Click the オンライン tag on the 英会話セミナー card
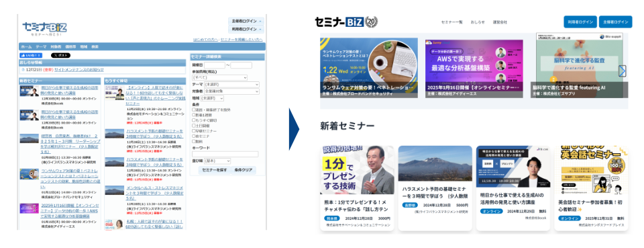Viewport: 644px width, 248px height. (569, 218)
